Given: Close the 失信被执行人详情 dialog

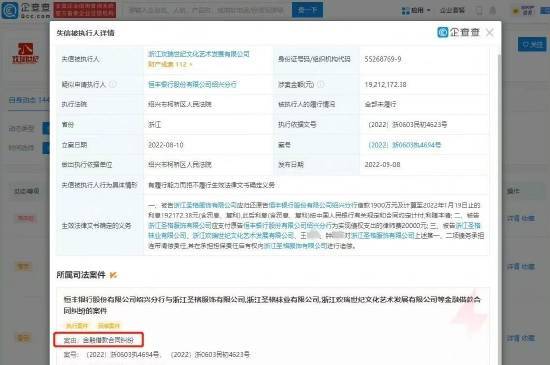Looking at the screenshot, I should point(490,33).
